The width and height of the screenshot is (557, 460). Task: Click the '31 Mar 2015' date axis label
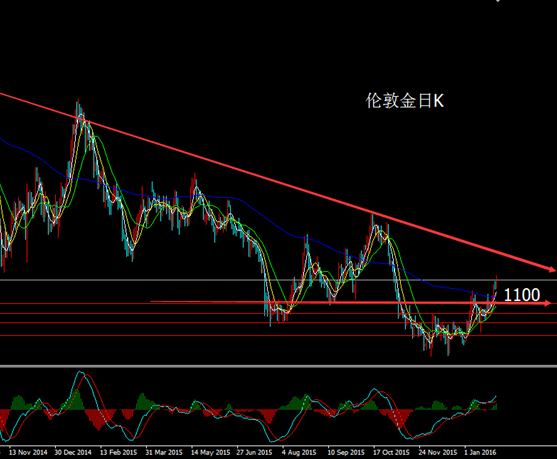click(x=164, y=452)
